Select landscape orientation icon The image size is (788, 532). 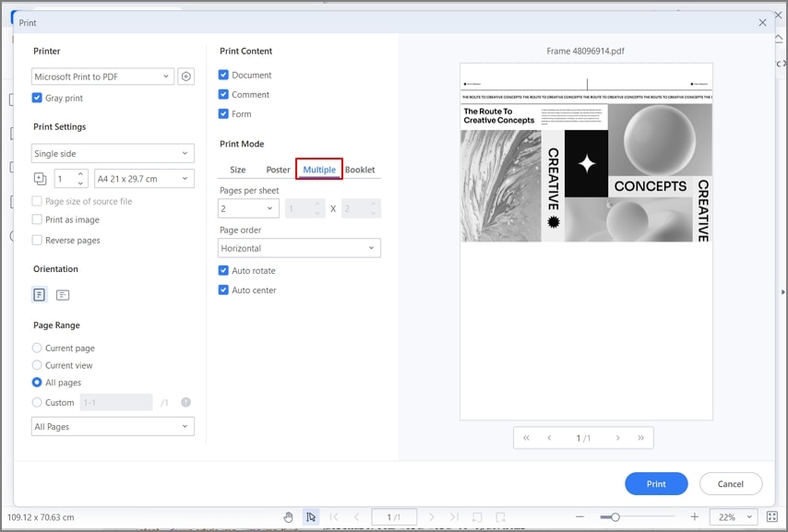63,295
